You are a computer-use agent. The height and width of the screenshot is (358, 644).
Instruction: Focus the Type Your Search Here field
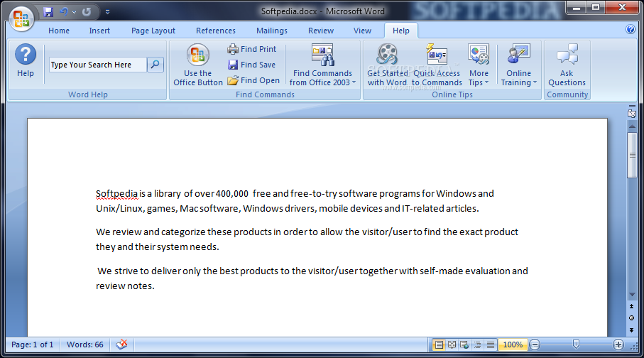coord(97,65)
